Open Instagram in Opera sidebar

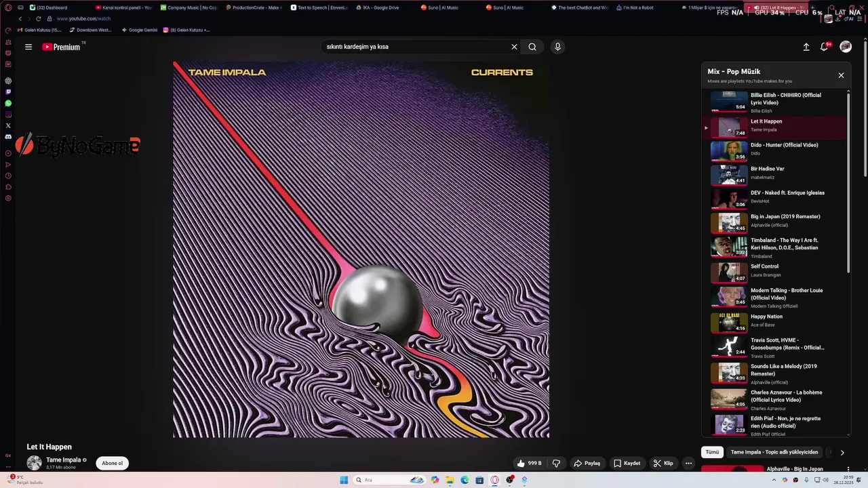[8, 115]
